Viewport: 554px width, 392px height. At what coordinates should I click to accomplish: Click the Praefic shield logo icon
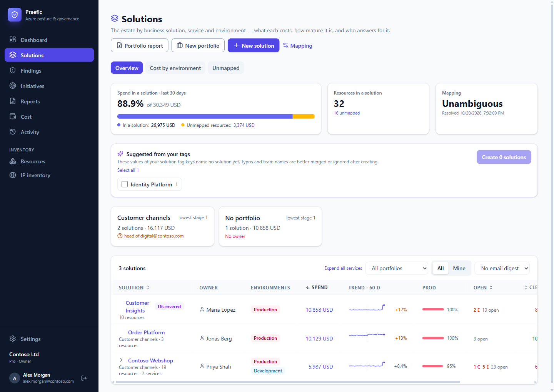(x=15, y=15)
